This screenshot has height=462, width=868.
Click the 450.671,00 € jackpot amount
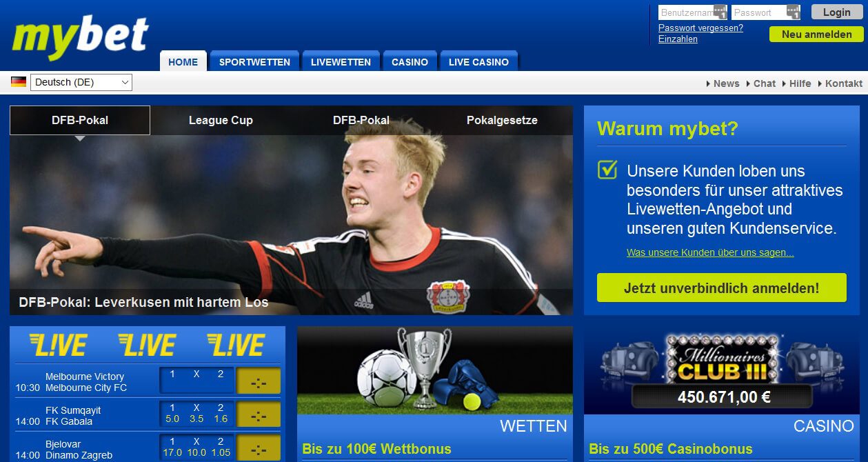(724, 397)
